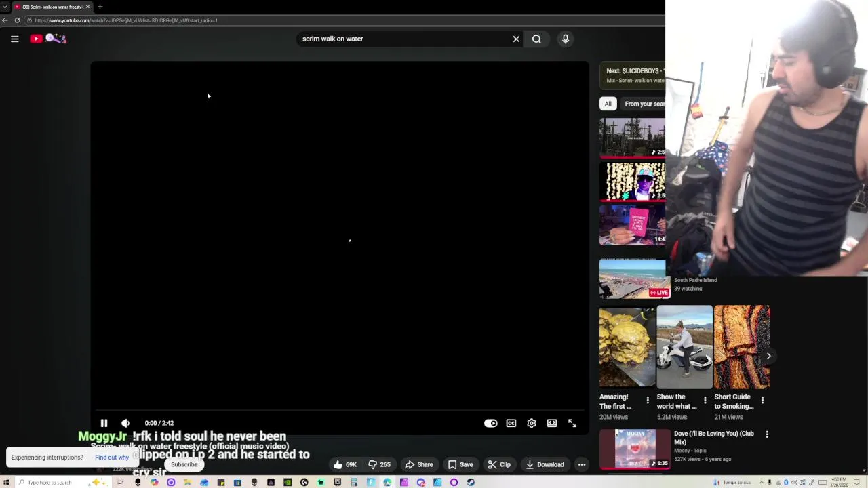
Task: Subscribe to the channel
Action: tap(184, 464)
